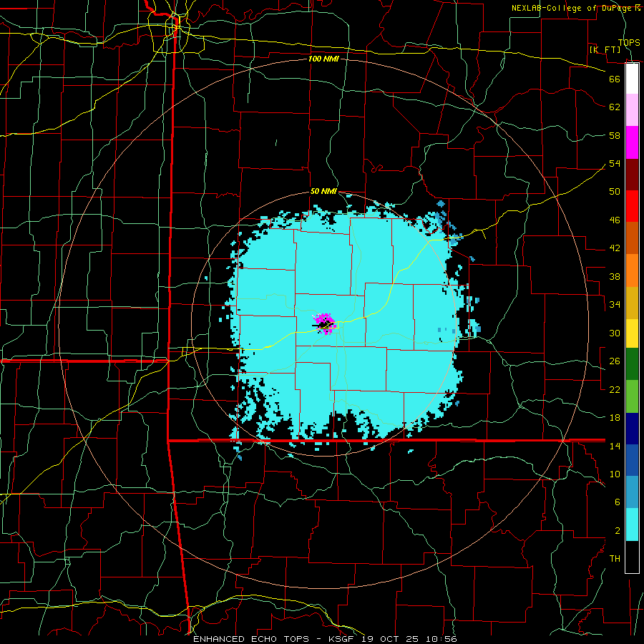
Task: Click the steel blue 6 kft swatch
Action: click(x=632, y=492)
